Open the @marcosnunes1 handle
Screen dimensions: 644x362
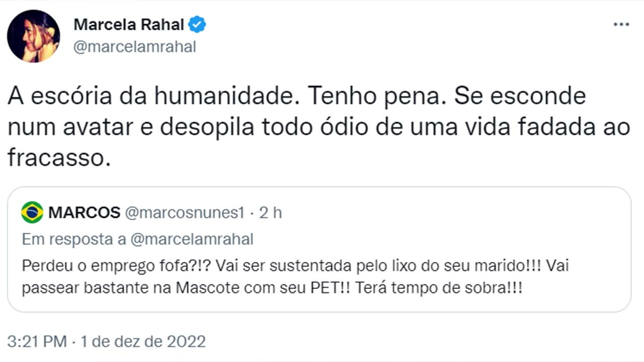[184, 213]
